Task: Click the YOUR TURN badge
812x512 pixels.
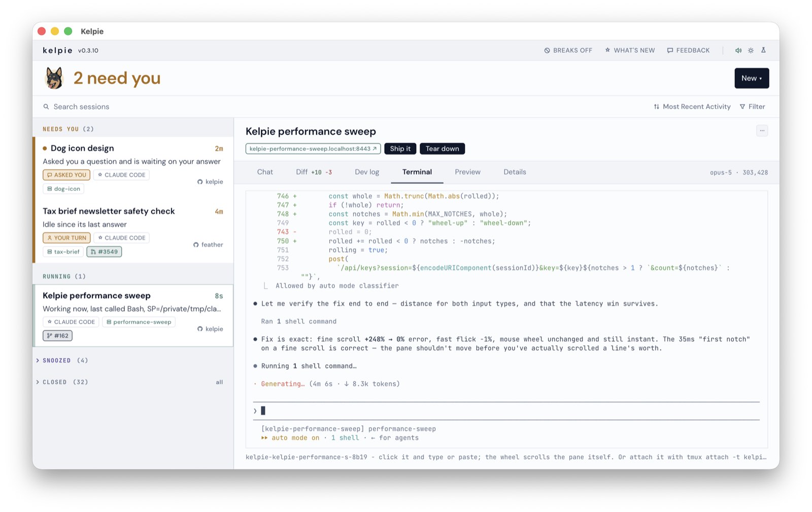Action: [66, 237]
